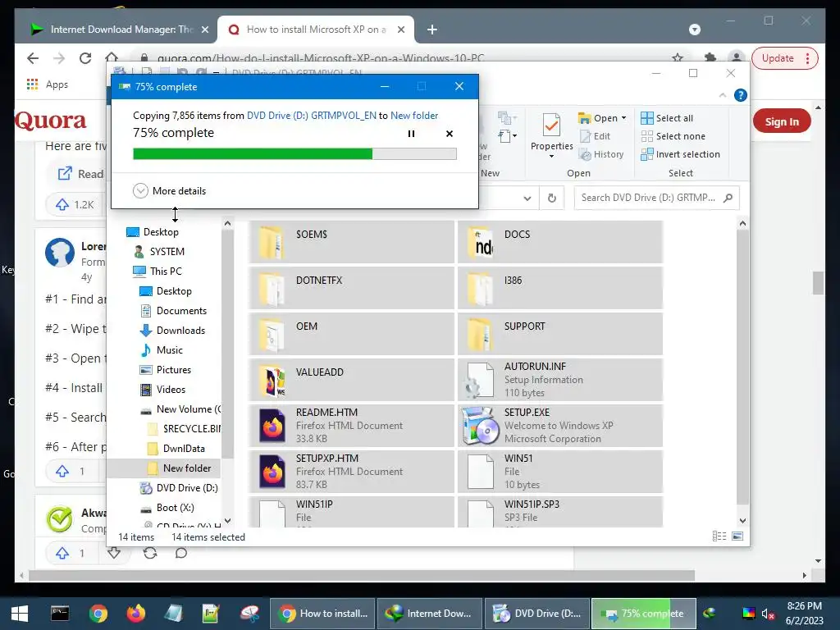
Task: Click Select all in the ribbon
Action: point(667,118)
